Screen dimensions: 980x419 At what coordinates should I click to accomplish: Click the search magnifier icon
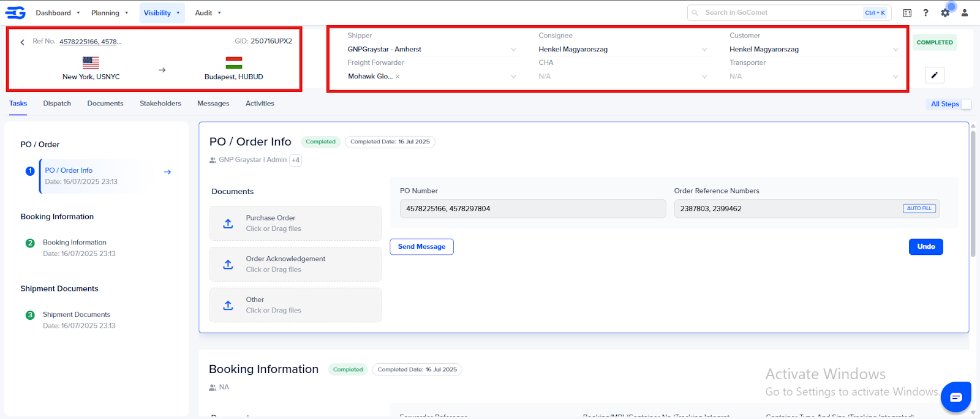tap(695, 13)
